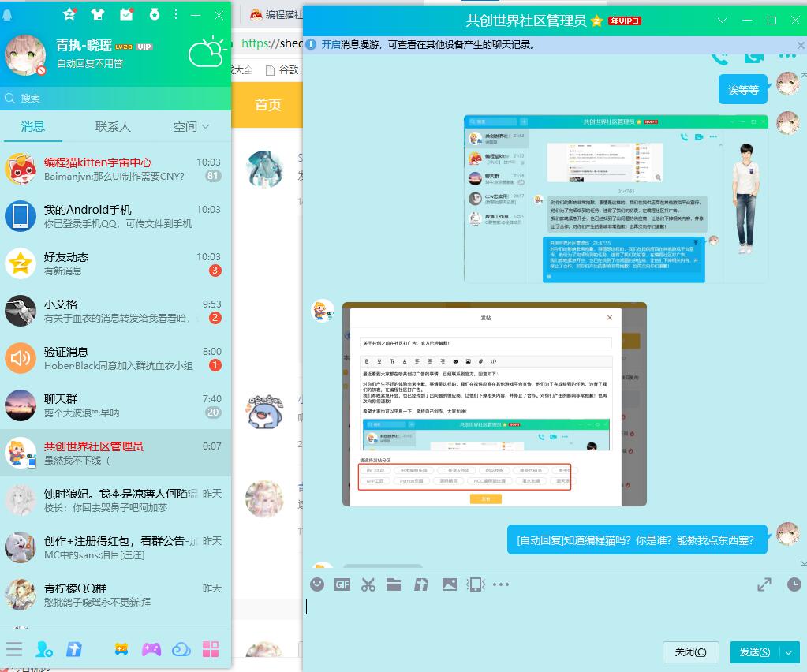The height and width of the screenshot is (672, 807).
Task: Dismiss the message roaming info bar
Action: pyautogui.click(x=801, y=45)
